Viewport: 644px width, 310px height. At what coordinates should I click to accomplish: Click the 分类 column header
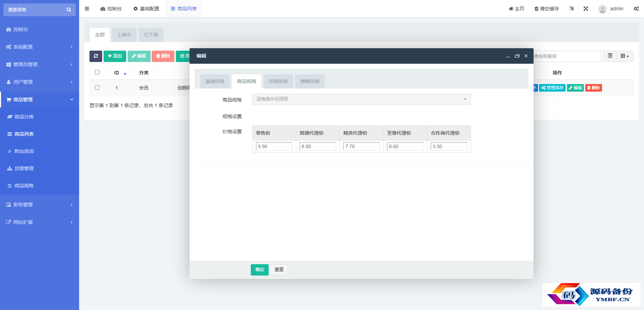[144, 73]
